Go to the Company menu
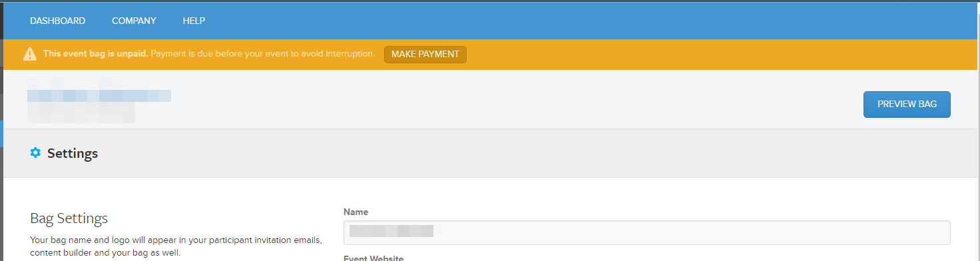980x261 pixels. click(x=134, y=21)
